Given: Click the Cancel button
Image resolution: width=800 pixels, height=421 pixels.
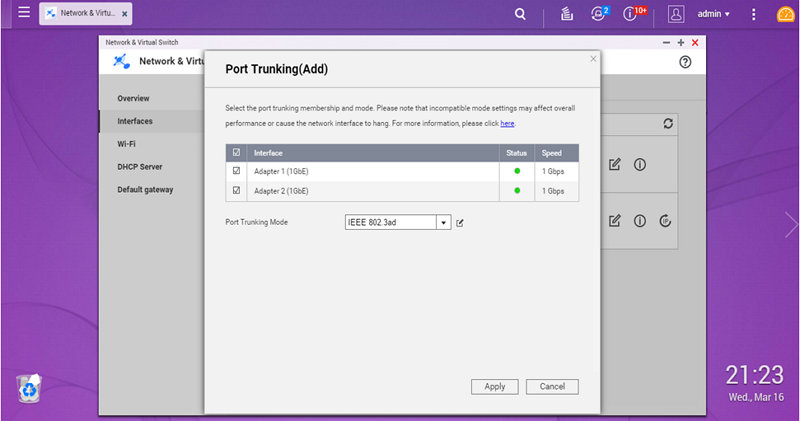Looking at the screenshot, I should tap(552, 387).
